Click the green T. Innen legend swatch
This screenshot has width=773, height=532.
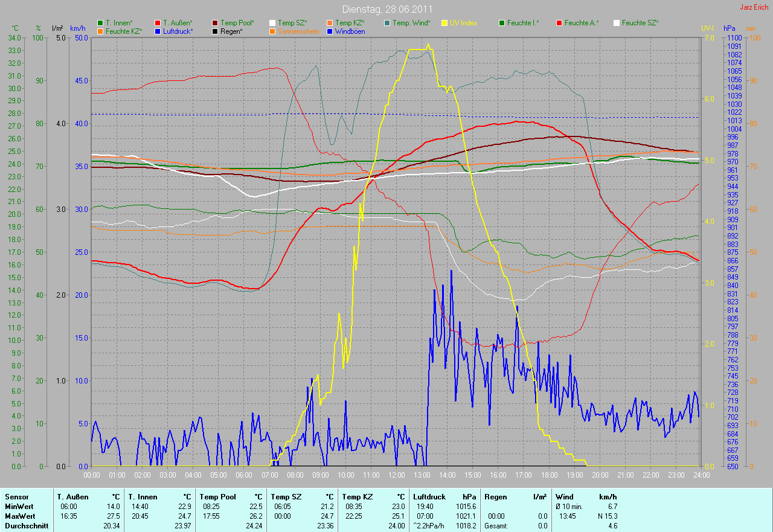(x=100, y=23)
